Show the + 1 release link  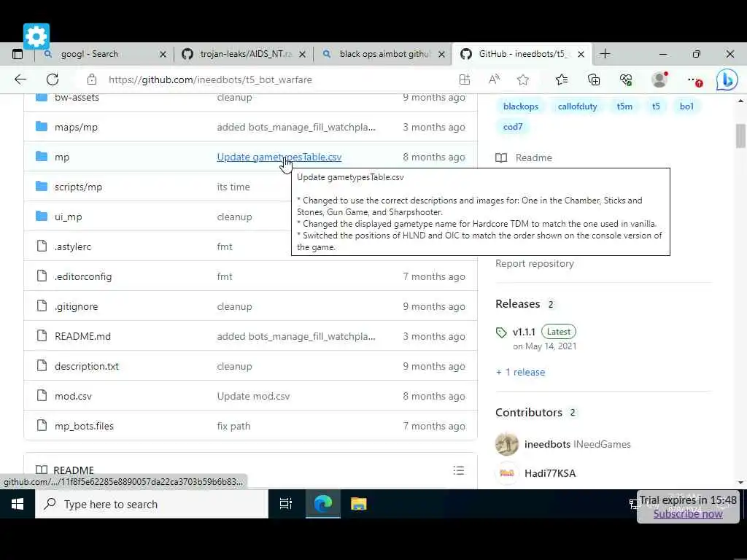pyautogui.click(x=520, y=372)
